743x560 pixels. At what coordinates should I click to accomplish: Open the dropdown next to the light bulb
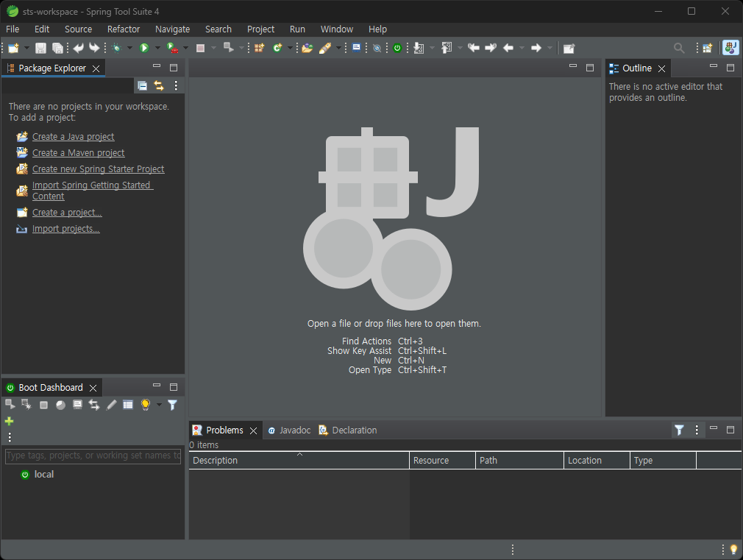click(159, 405)
